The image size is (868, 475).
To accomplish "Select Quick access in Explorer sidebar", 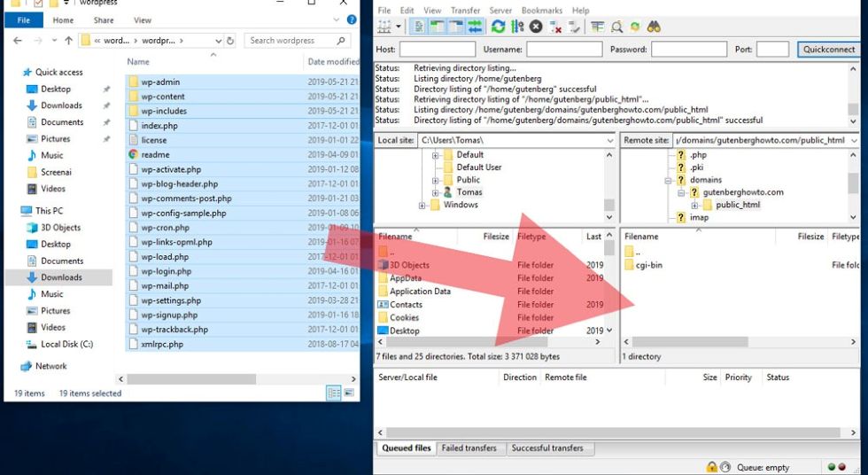I will pos(52,72).
